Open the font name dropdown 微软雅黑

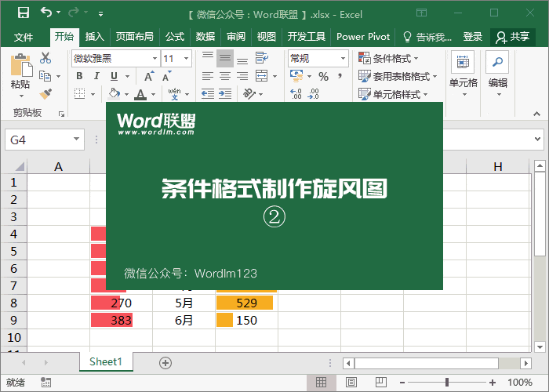point(155,59)
